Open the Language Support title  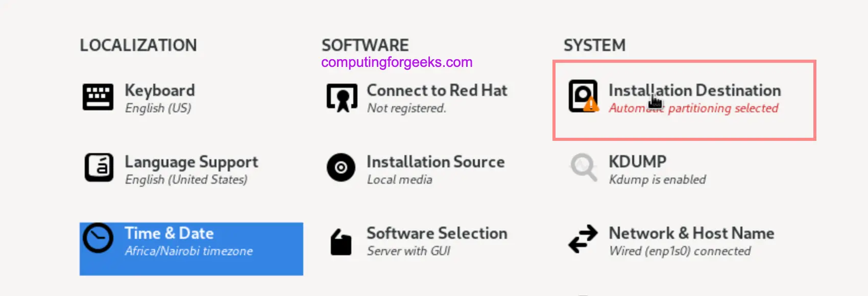coord(191,162)
